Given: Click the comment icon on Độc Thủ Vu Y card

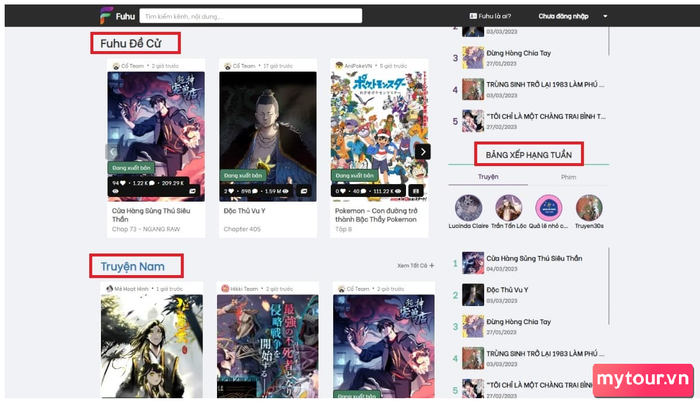Looking at the screenshot, I should click(x=255, y=191).
